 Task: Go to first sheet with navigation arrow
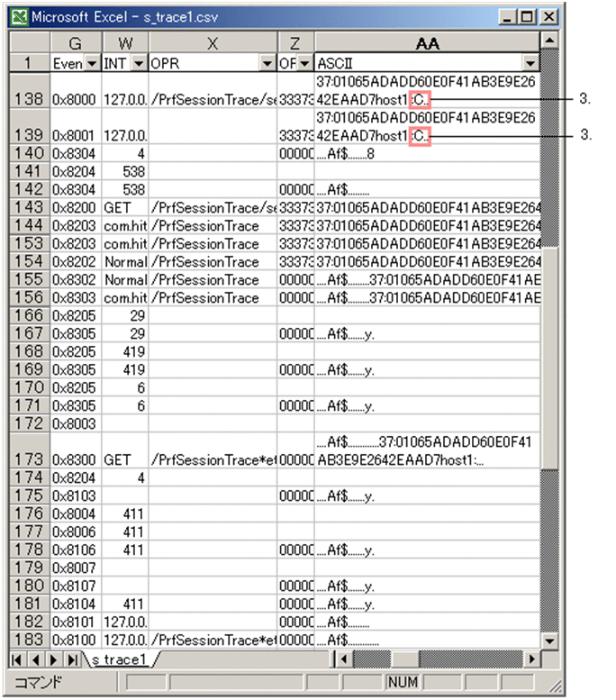coord(19,660)
